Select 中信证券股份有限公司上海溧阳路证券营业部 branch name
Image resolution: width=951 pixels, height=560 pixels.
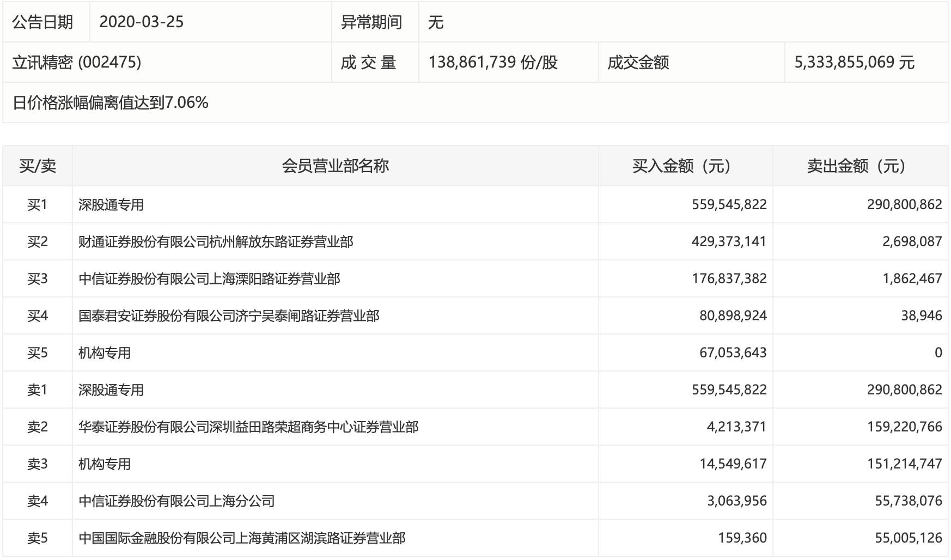(x=209, y=279)
